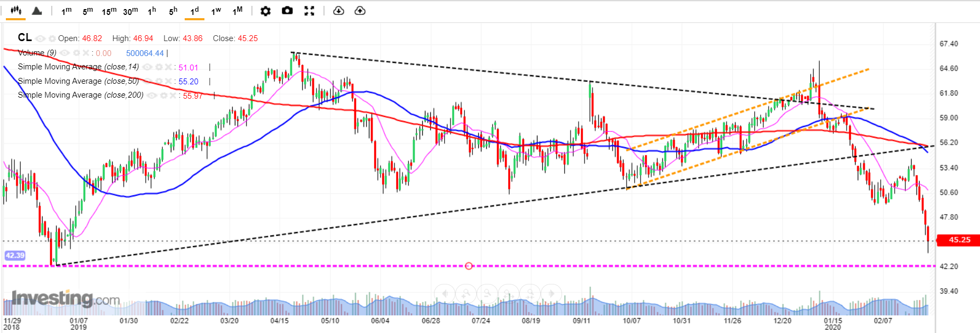Open settings for SMA (close,14)
980x333 pixels.
159,67
